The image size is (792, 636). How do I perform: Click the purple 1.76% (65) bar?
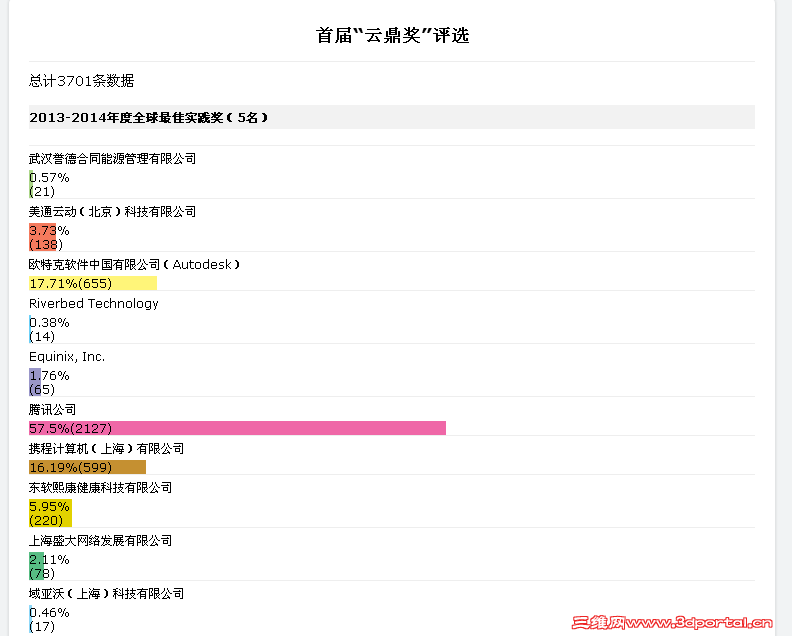pyautogui.click(x=35, y=382)
